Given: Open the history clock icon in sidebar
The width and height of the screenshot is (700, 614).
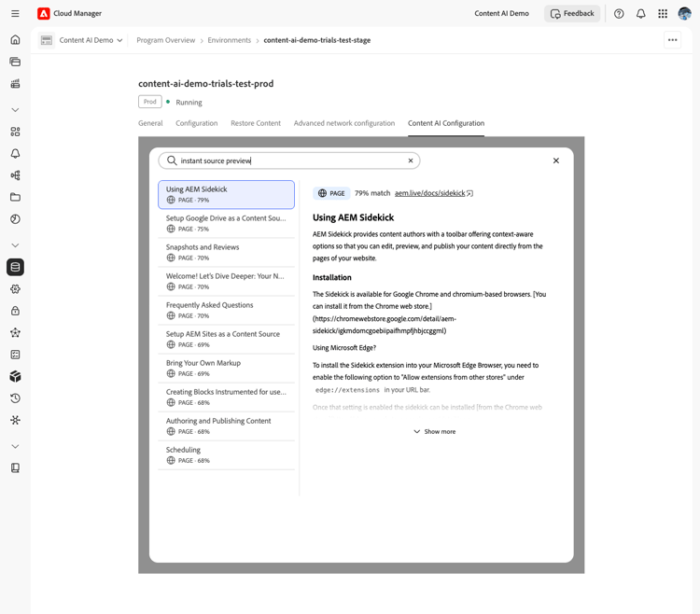Looking at the screenshot, I should click(15, 398).
